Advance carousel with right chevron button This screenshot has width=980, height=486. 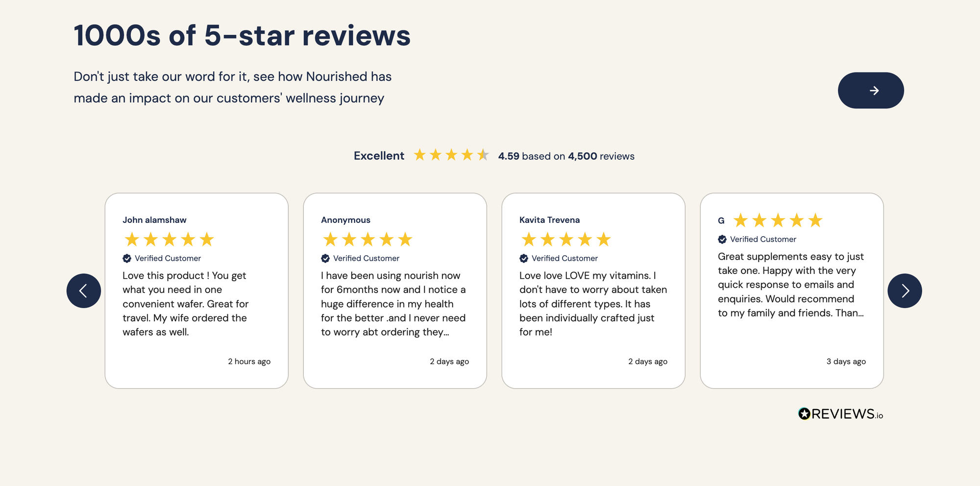coord(905,291)
